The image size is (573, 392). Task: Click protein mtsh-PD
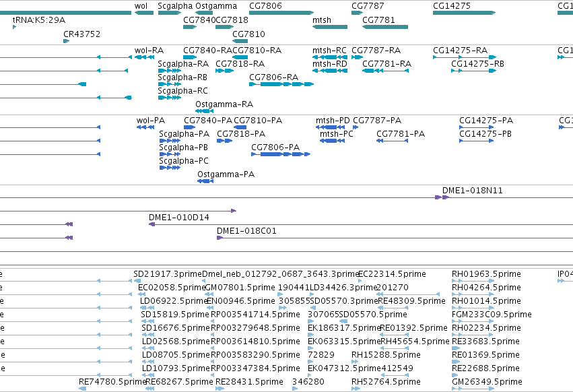coord(331,127)
